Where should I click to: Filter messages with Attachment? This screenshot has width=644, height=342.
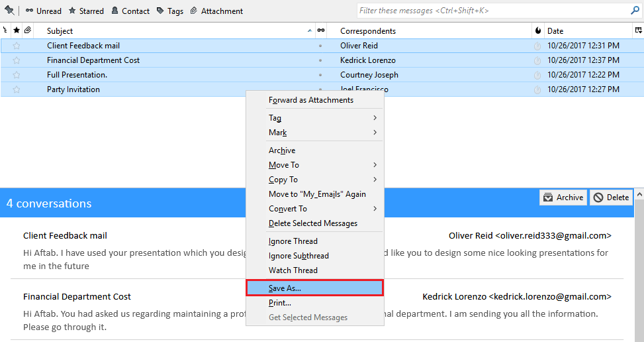216,11
